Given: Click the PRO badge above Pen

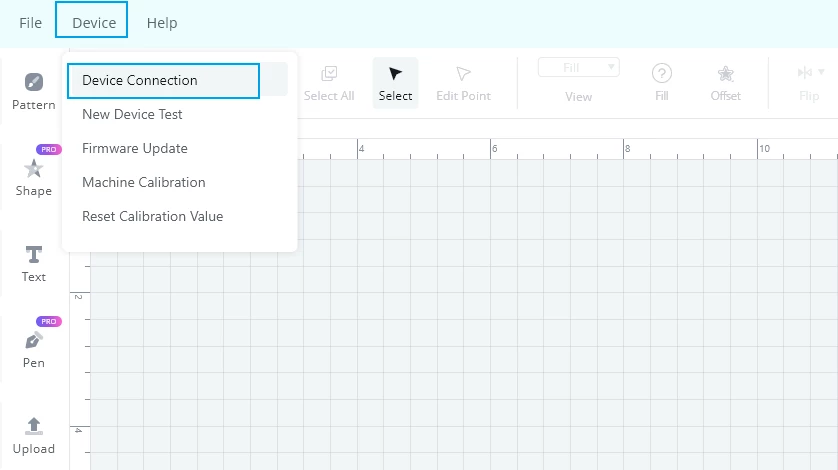Looking at the screenshot, I should coord(49,321).
